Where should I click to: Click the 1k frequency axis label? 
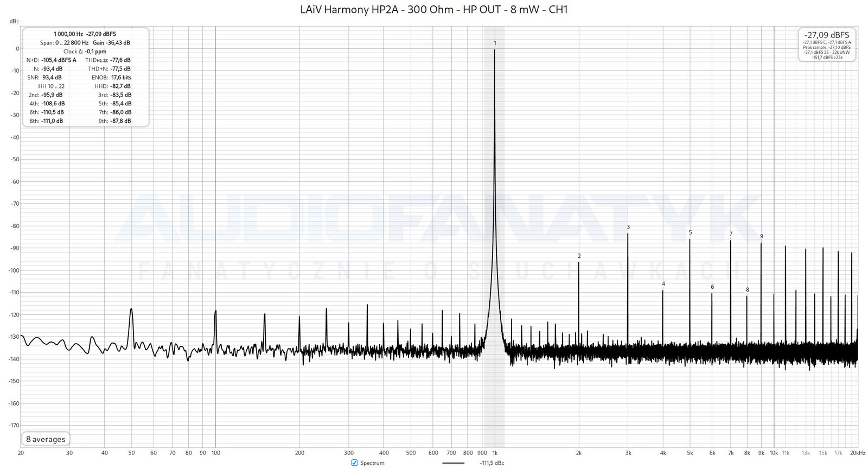point(495,453)
